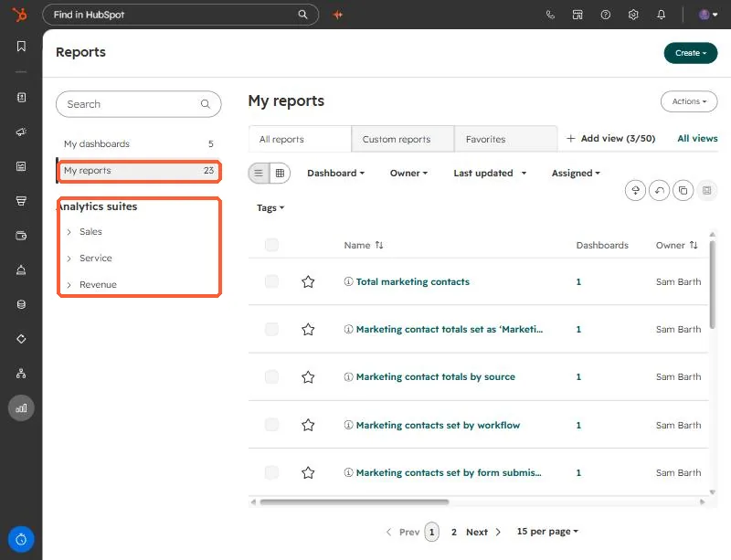Open the Settings gear icon
Screen dimensions: 731x560
coord(633,15)
